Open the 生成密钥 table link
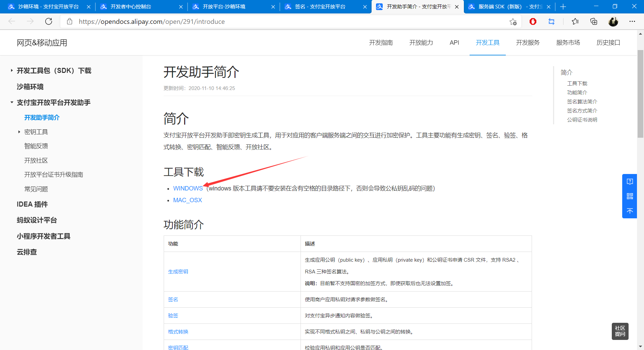The width and height of the screenshot is (644, 350). pyautogui.click(x=178, y=272)
